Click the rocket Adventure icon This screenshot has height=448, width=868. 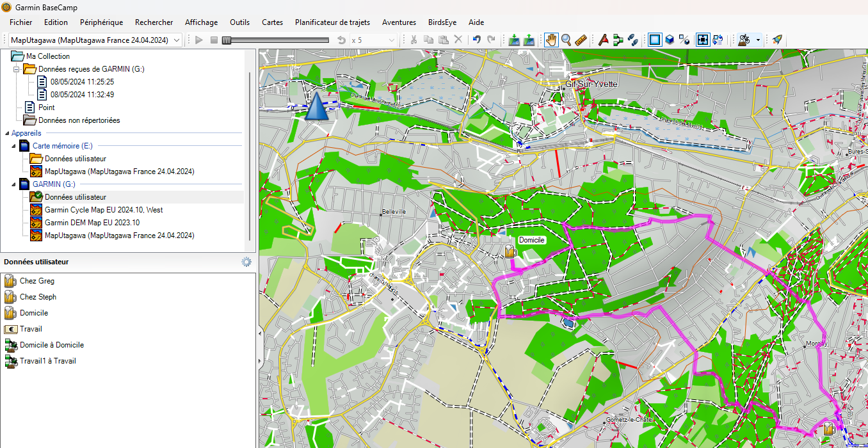click(777, 40)
